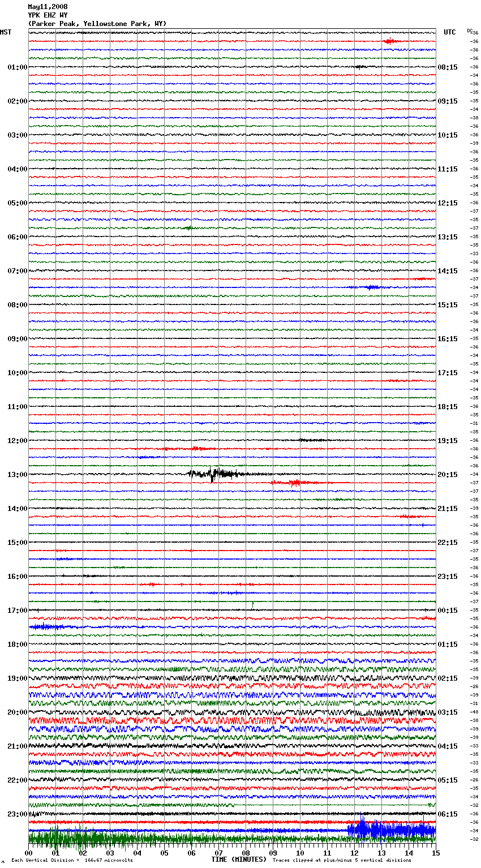Click the 08:15 UTC time label
Viewport: 481px width, 868px height.
[448, 67]
